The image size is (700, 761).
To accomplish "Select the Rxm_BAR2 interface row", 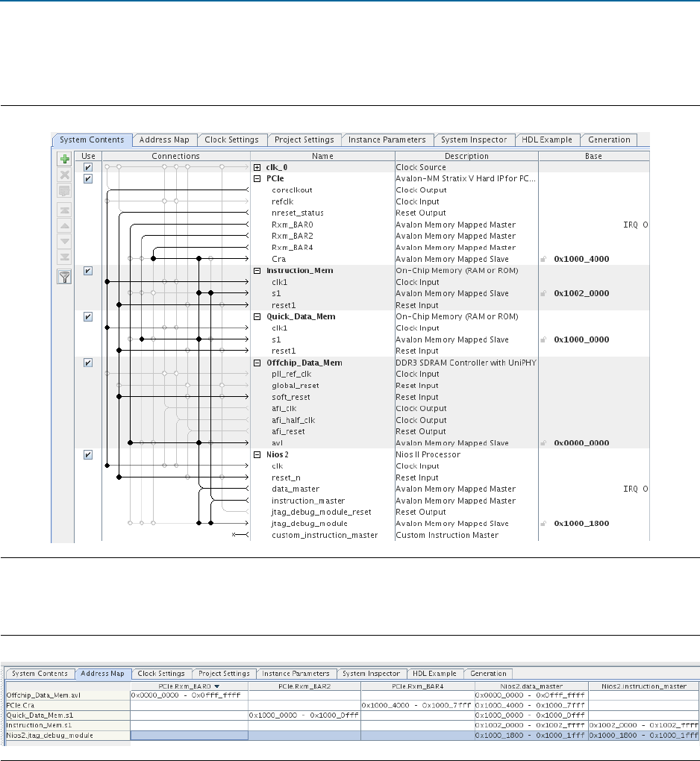I will 293,236.
